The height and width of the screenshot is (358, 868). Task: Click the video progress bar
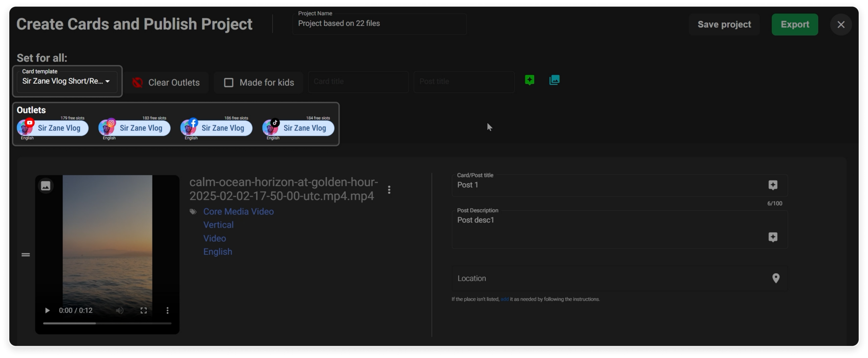point(107,323)
